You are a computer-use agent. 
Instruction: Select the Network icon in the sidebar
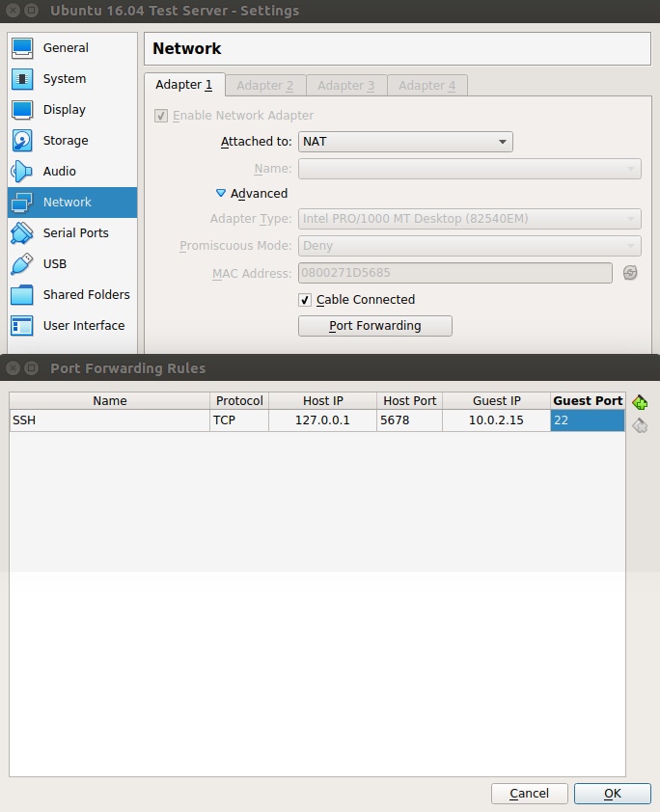pos(22,202)
